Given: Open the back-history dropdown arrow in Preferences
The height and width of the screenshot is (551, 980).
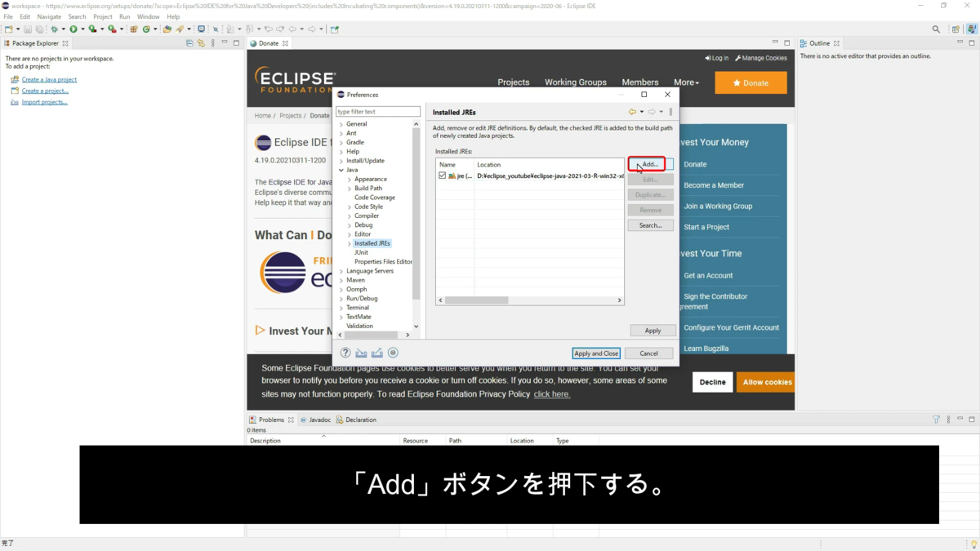Looking at the screenshot, I should pyautogui.click(x=642, y=112).
